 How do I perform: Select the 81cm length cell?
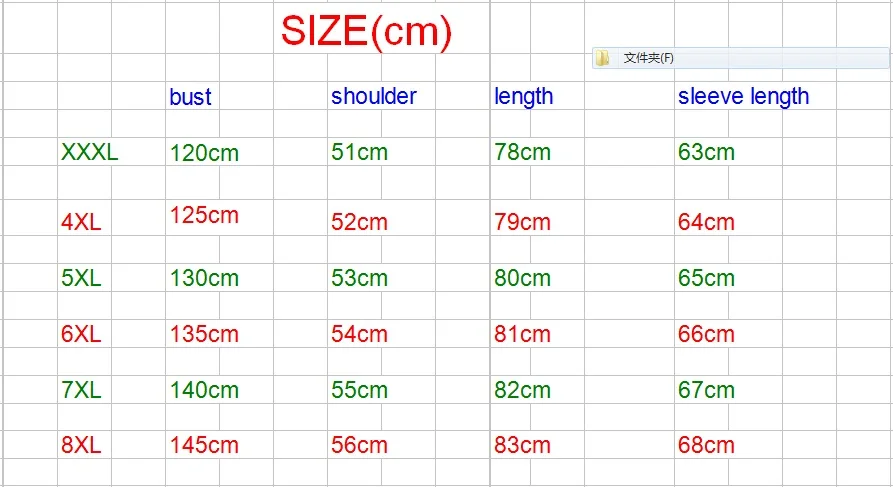click(x=522, y=334)
